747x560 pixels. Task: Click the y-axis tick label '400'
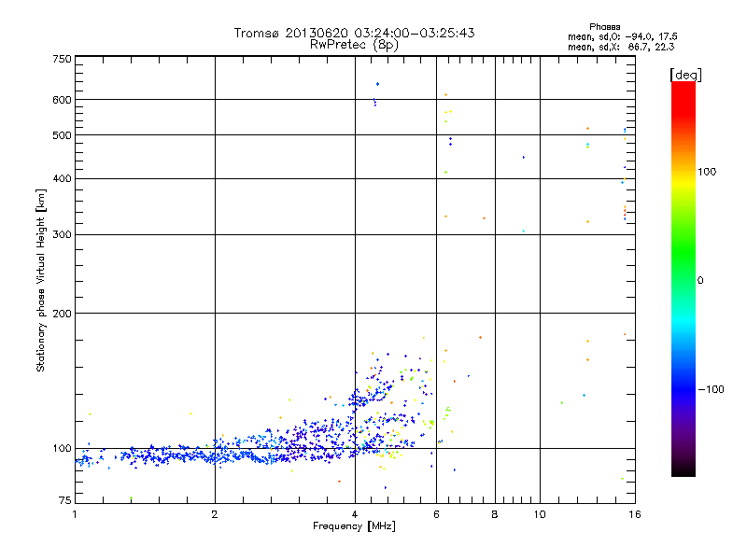pyautogui.click(x=62, y=179)
